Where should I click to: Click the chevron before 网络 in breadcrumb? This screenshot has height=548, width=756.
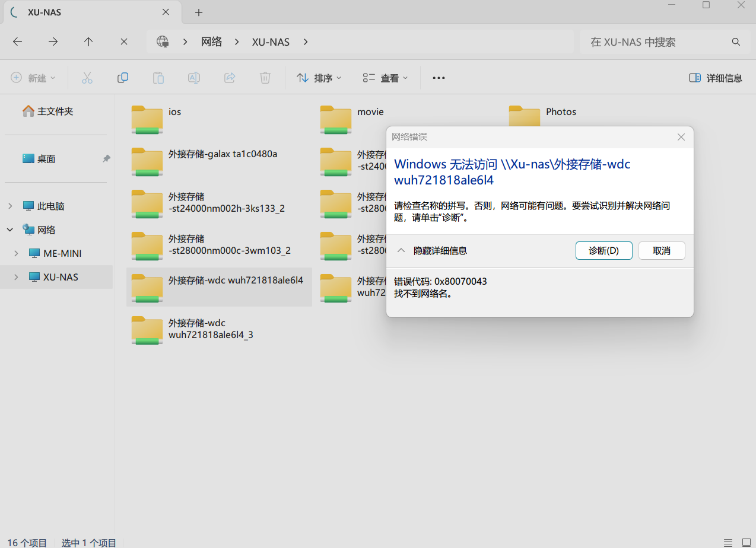(x=185, y=42)
